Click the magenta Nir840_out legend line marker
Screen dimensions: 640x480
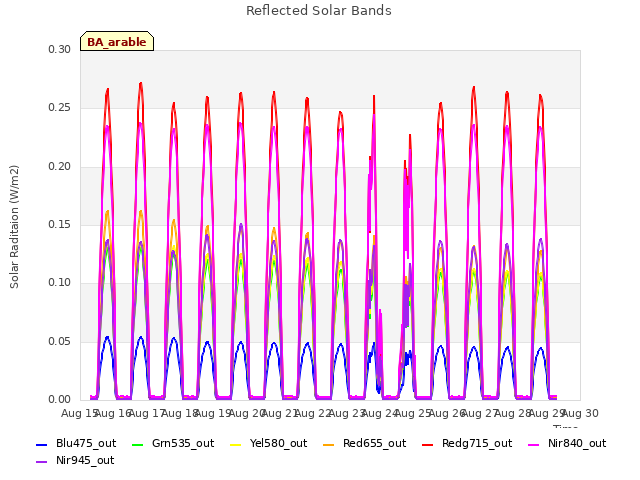533,444
